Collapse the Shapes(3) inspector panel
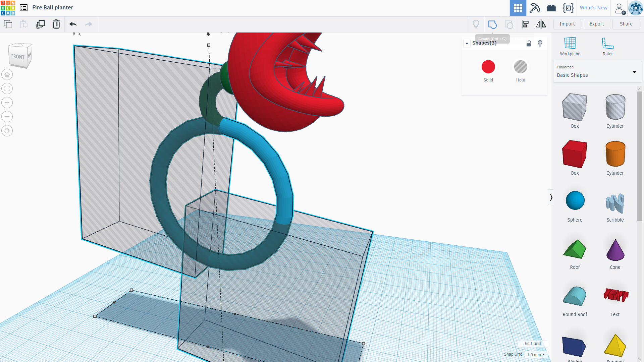 tap(467, 43)
